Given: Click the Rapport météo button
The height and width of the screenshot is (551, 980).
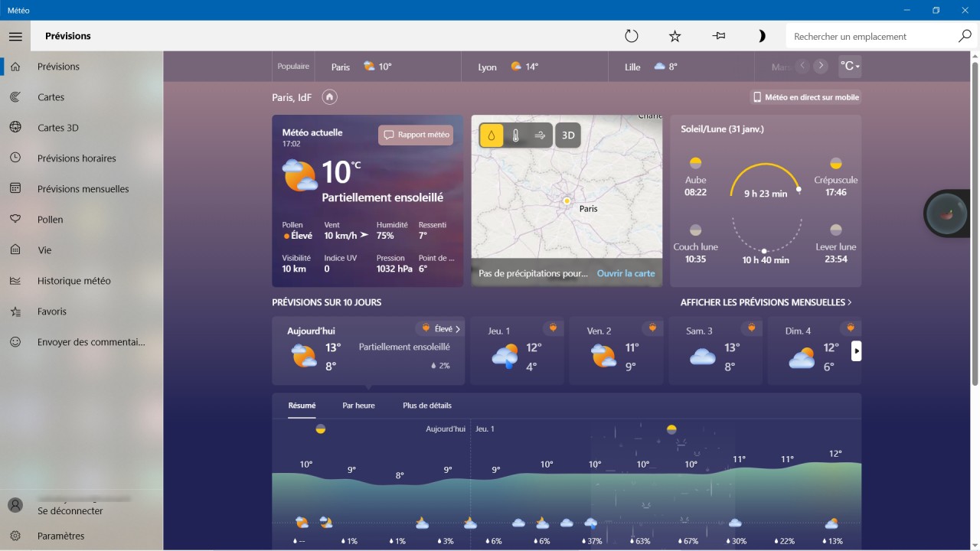Looking at the screenshot, I should (416, 135).
